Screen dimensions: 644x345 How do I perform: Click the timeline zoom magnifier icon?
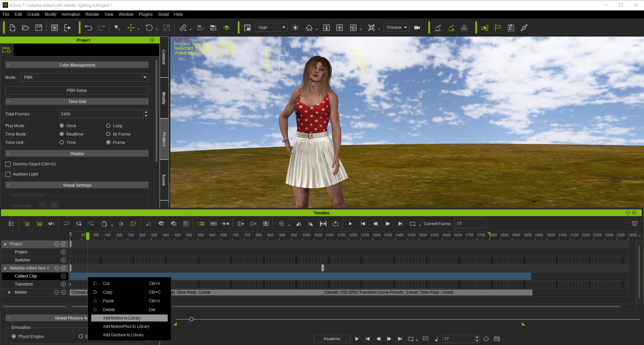[x=282, y=224]
